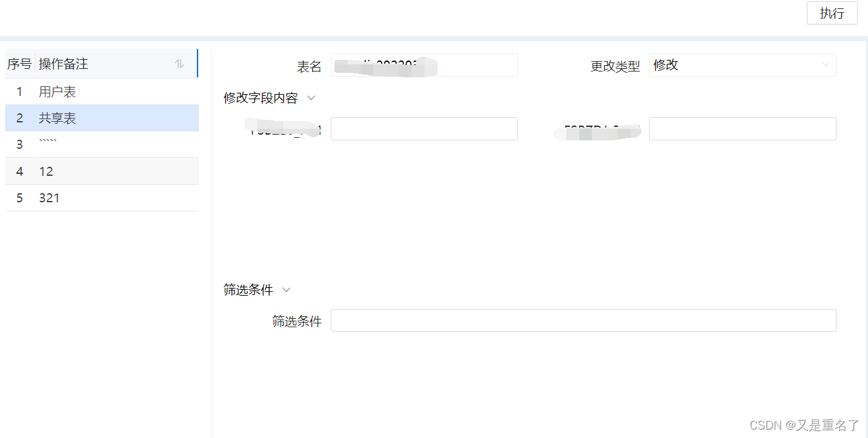Image resolution: width=868 pixels, height=438 pixels.
Task: Click the second field input under 修改字段内容
Action: 743,129
